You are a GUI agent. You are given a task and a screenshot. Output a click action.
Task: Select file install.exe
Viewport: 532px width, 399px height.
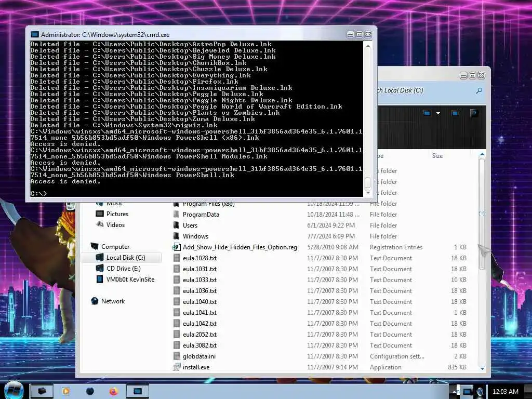196,367
